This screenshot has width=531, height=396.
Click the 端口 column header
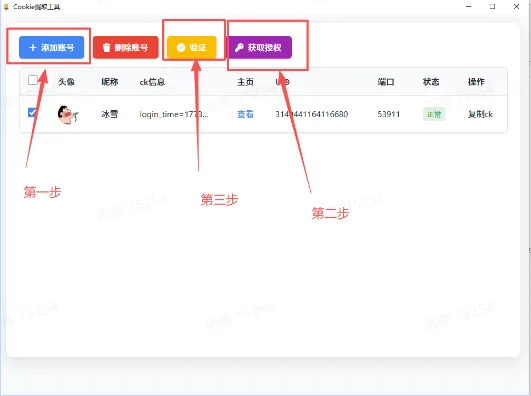click(x=386, y=82)
